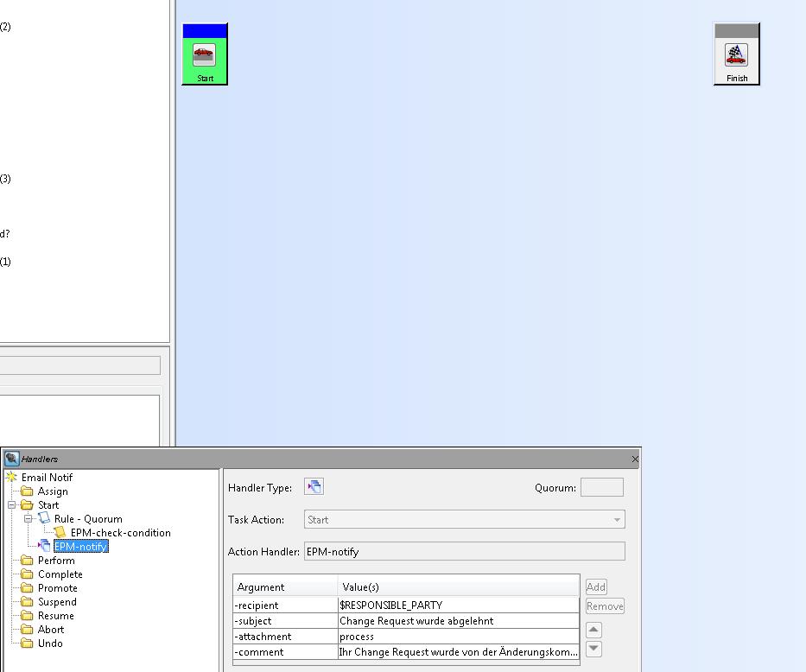Move argument up with the up arrow

(593, 630)
